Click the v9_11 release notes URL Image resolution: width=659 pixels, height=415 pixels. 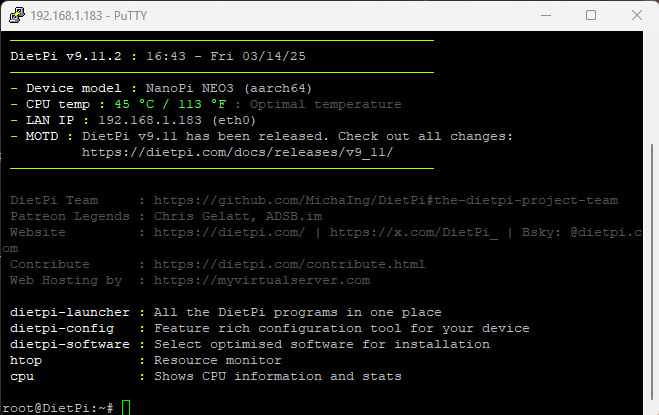coord(237,152)
